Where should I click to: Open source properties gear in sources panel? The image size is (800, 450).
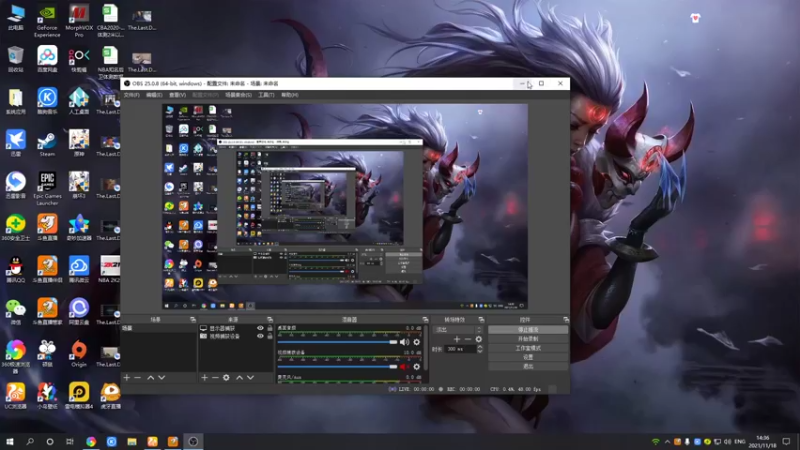226,378
